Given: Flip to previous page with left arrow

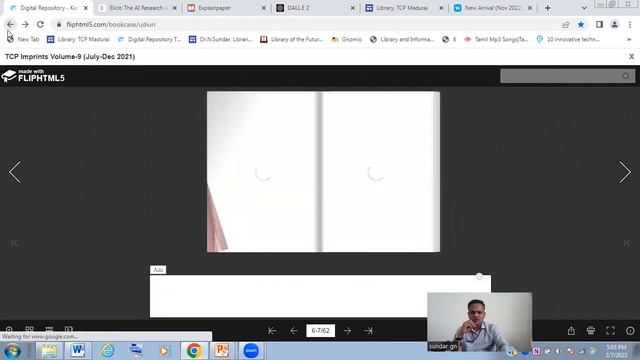Looking at the screenshot, I should (15, 172).
